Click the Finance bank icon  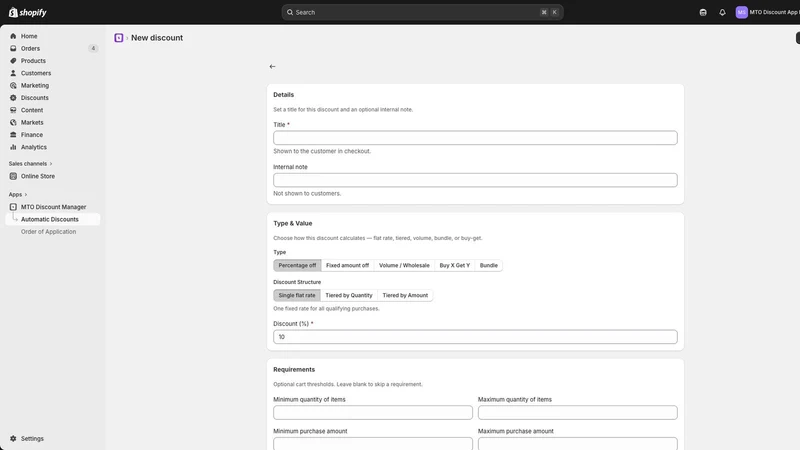coord(13,135)
